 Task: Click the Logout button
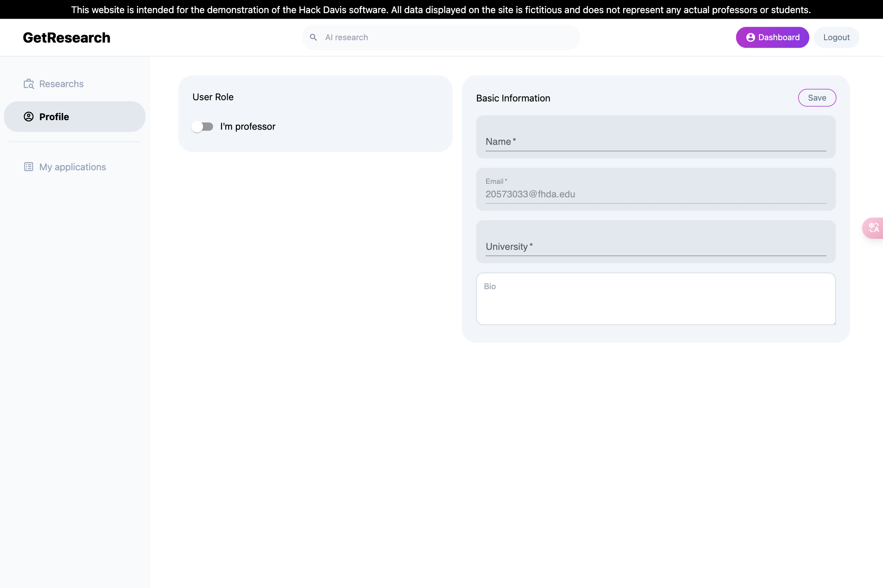tap(836, 37)
